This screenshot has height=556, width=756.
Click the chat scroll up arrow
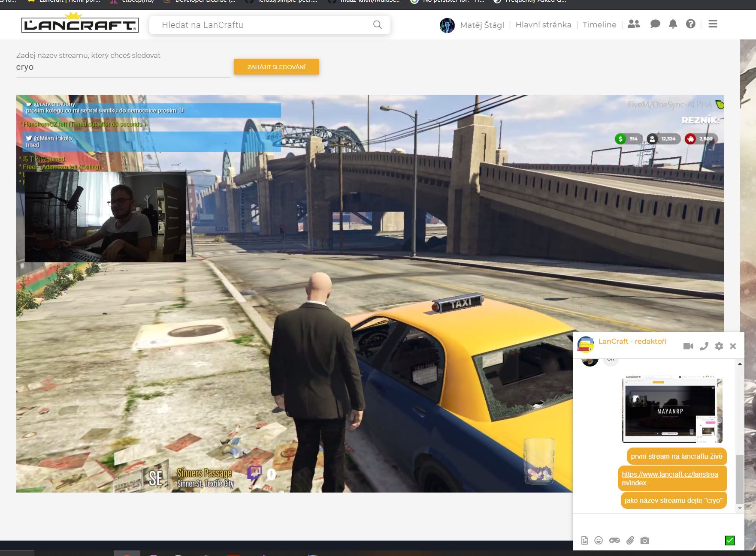[x=740, y=364]
